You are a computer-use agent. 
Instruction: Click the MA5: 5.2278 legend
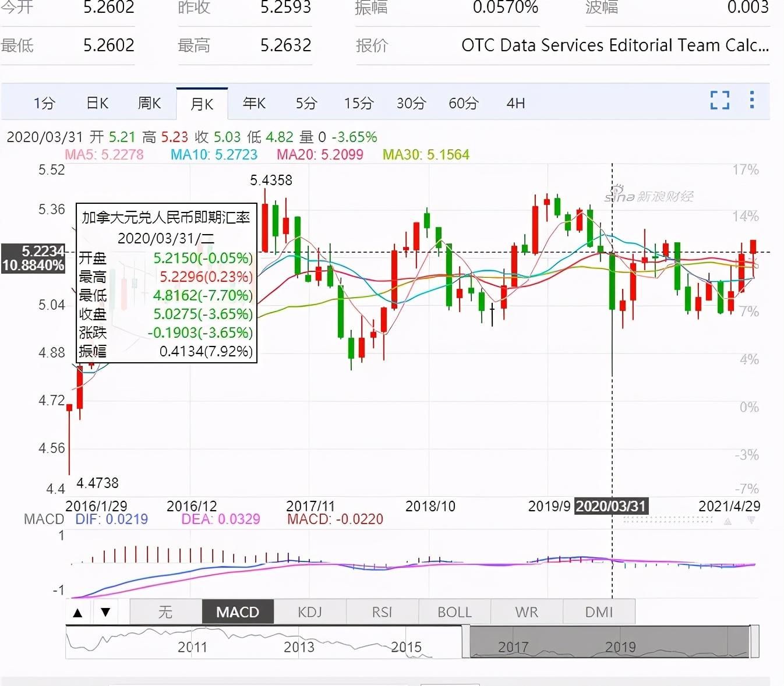click(104, 154)
